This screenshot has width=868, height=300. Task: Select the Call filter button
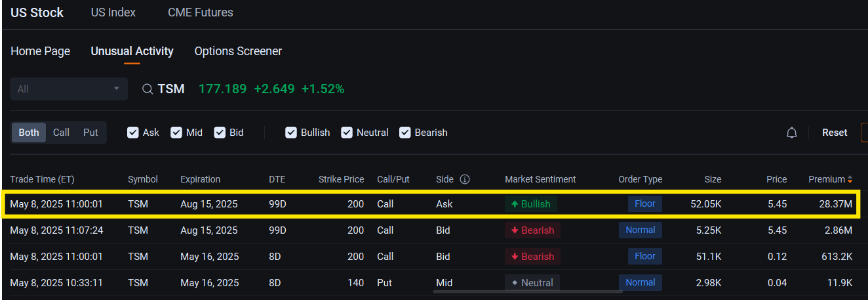point(61,133)
